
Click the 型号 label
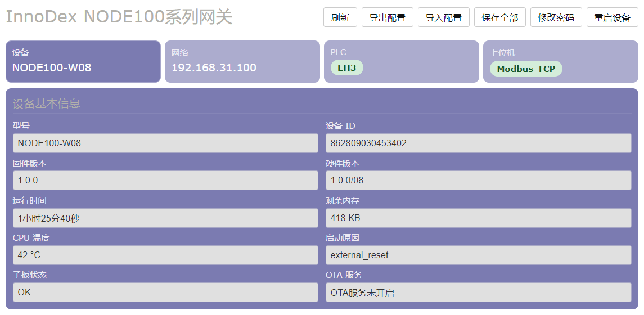(21, 126)
